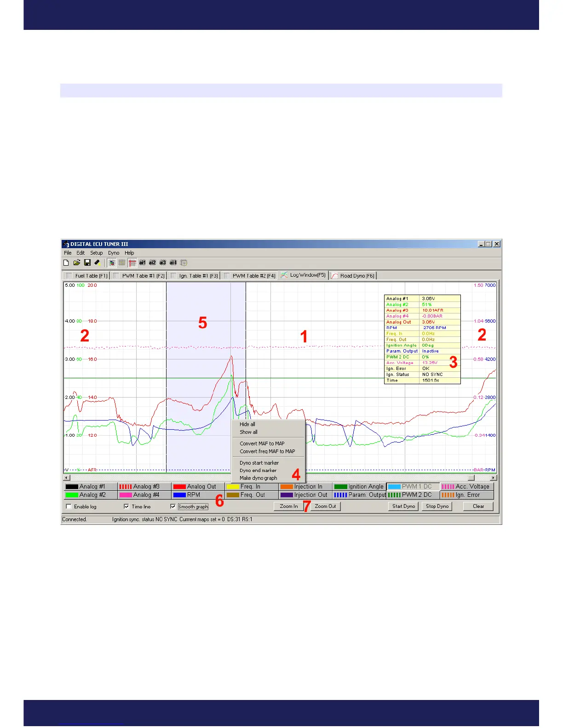Save using the floppy disk icon
Image resolution: width=563 pixels, height=728 pixels.
pyautogui.click(x=87, y=263)
